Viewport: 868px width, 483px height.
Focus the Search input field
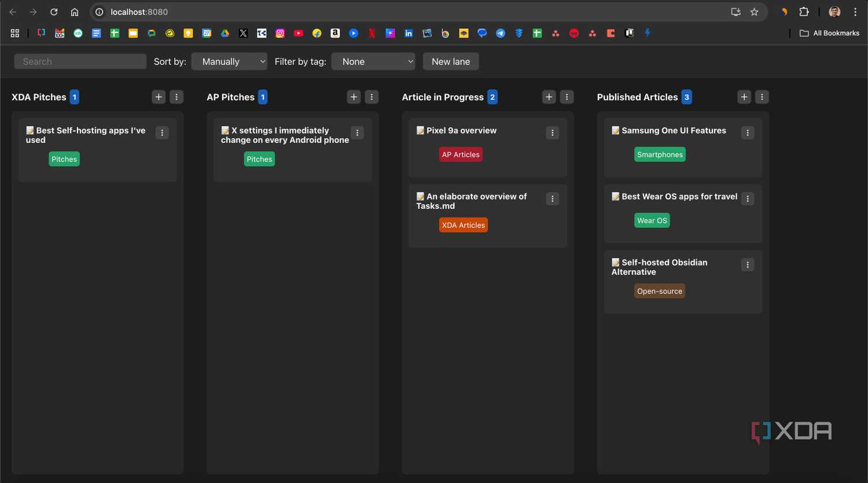(80, 61)
